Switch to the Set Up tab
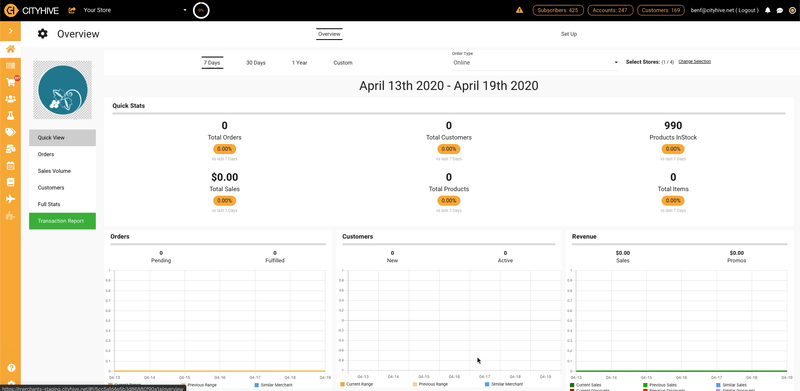 coord(569,34)
